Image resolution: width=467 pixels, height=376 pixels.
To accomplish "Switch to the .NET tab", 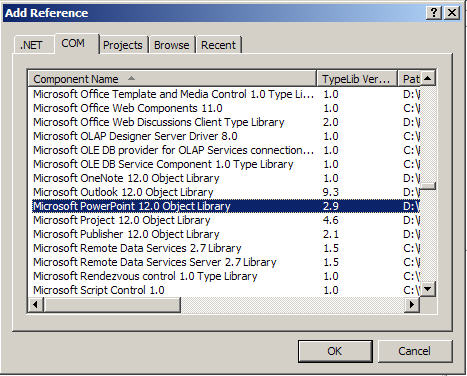I will pyautogui.click(x=34, y=45).
